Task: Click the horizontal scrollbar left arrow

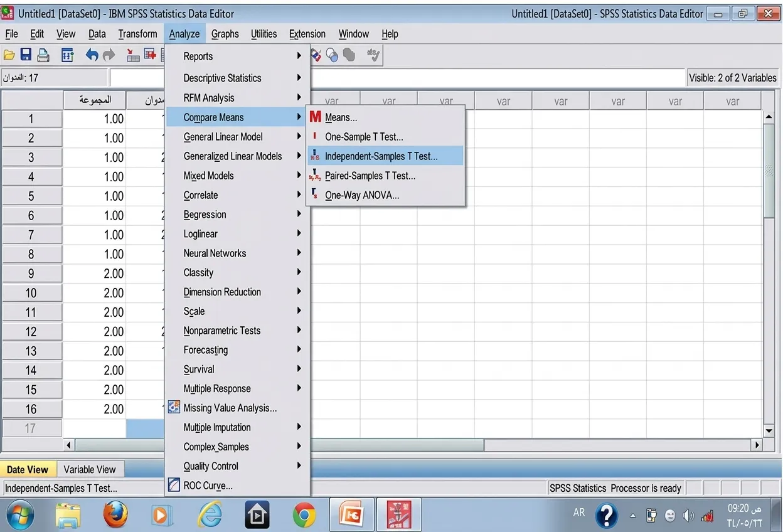Action: (70, 445)
